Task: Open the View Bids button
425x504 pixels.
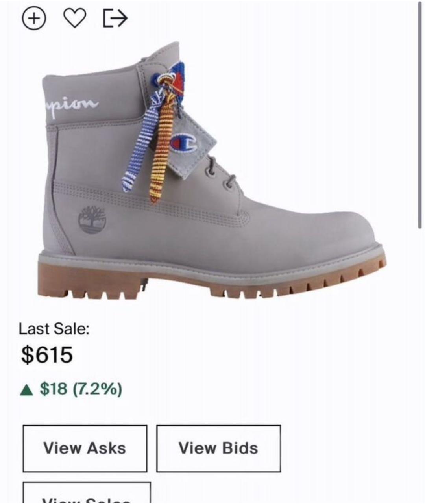Action: 218,448
